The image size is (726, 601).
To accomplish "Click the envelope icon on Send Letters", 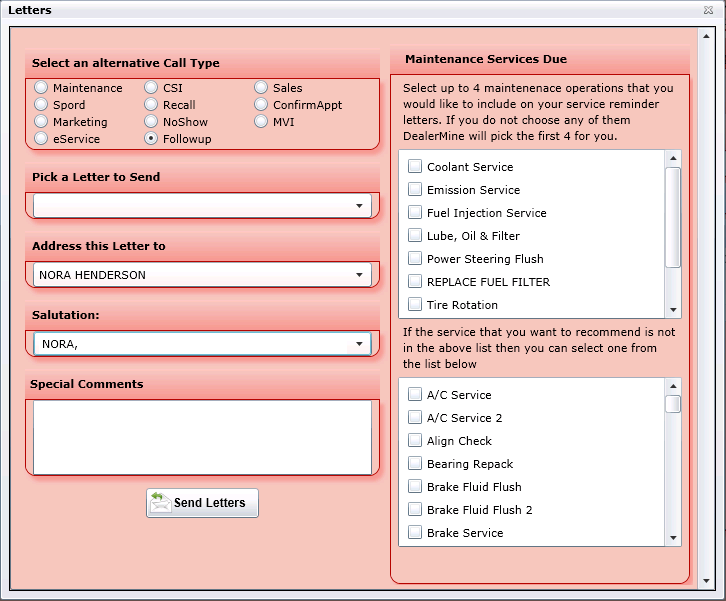I will click(160, 503).
